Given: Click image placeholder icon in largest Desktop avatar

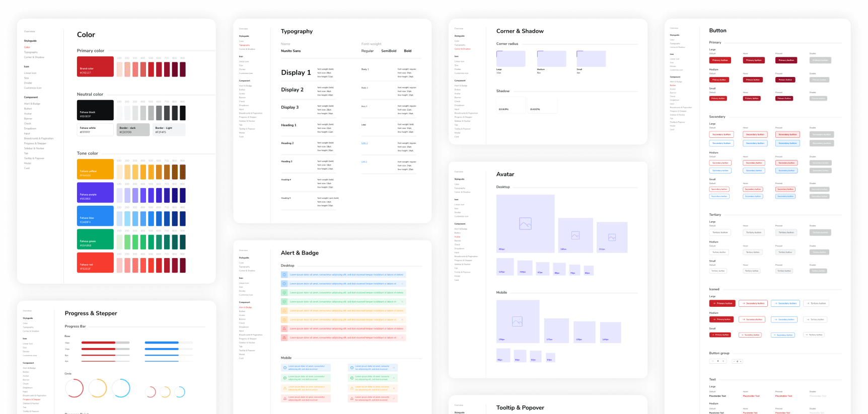Looking at the screenshot, I should 525,224.
